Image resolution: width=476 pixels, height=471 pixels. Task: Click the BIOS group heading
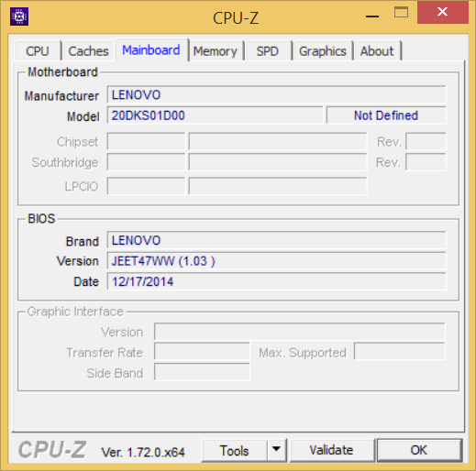click(41, 219)
